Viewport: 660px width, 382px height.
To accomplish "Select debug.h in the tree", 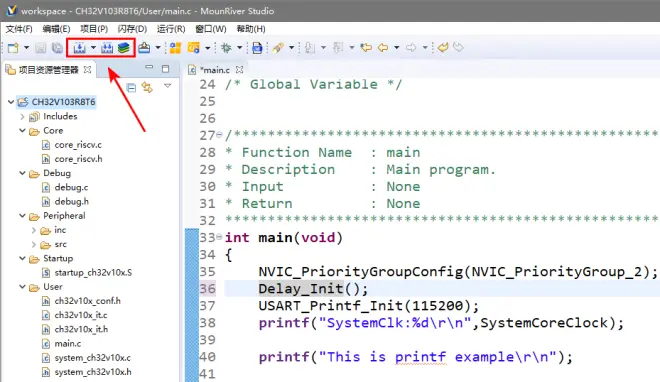I will tap(72, 202).
